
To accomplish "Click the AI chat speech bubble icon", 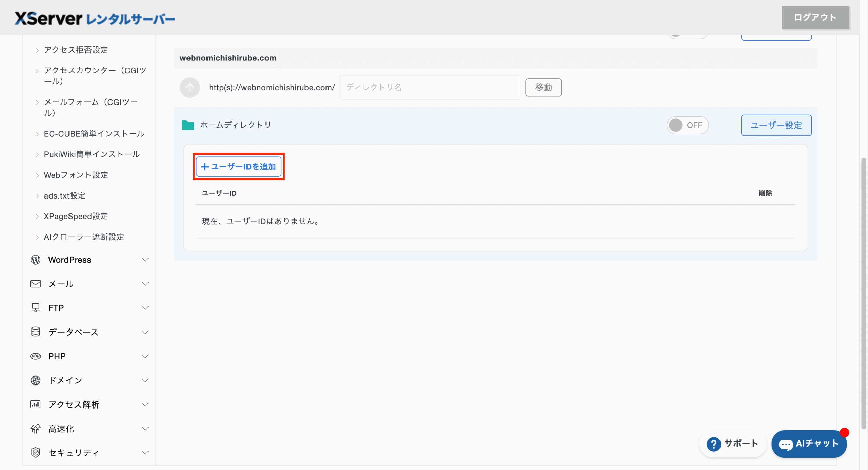I will [786, 444].
